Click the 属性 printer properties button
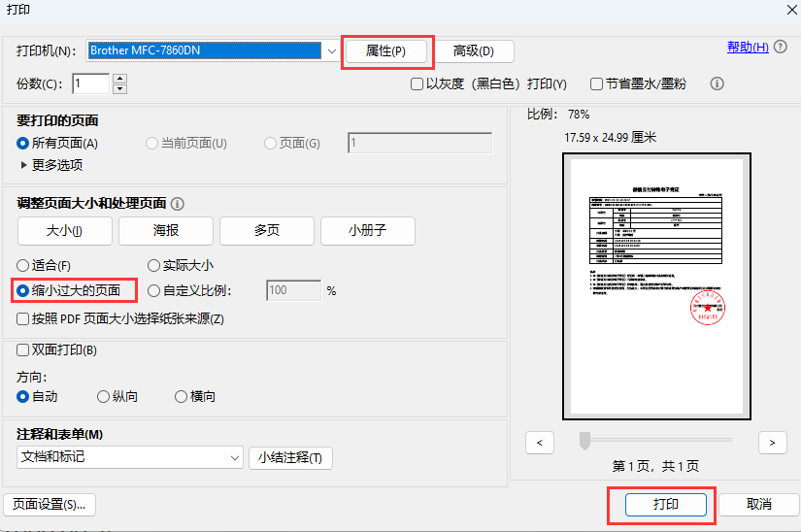 coord(384,50)
